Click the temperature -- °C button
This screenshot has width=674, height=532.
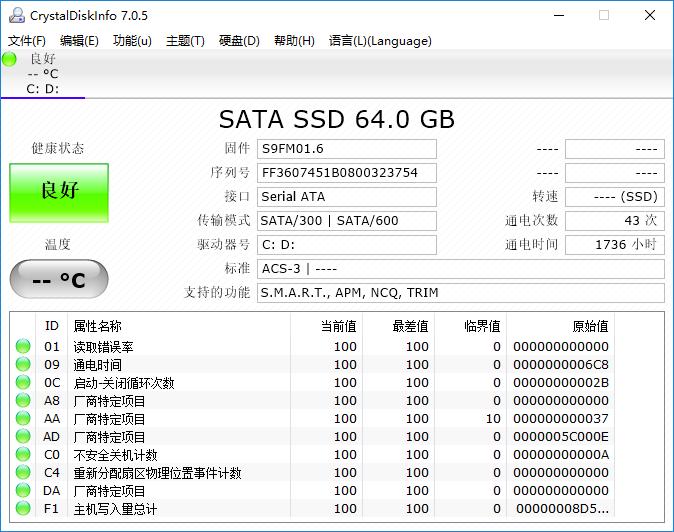[59, 280]
